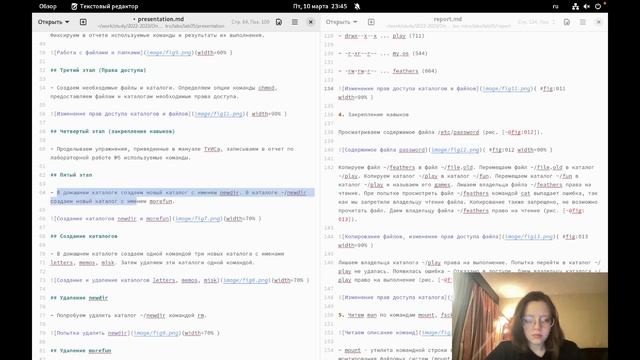Viewport: 640px width, 360px height.
Task: Click the presentation.md title in the header bar
Action: 160,19
